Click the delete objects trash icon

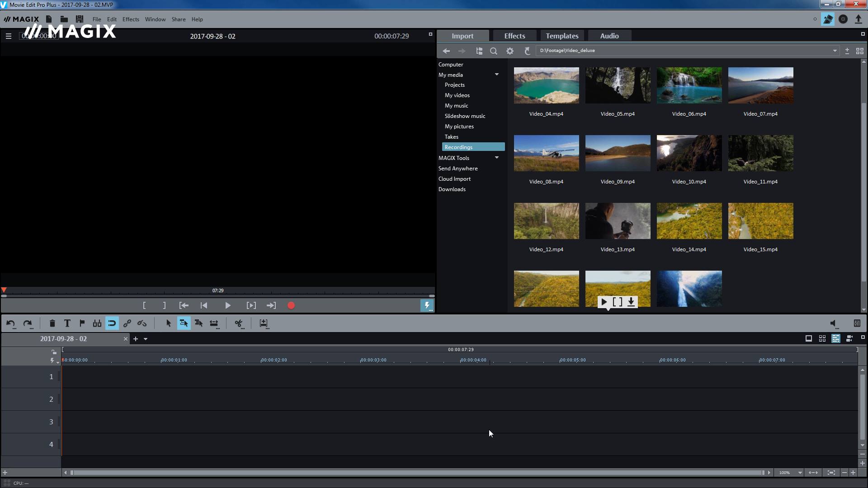[x=52, y=323]
